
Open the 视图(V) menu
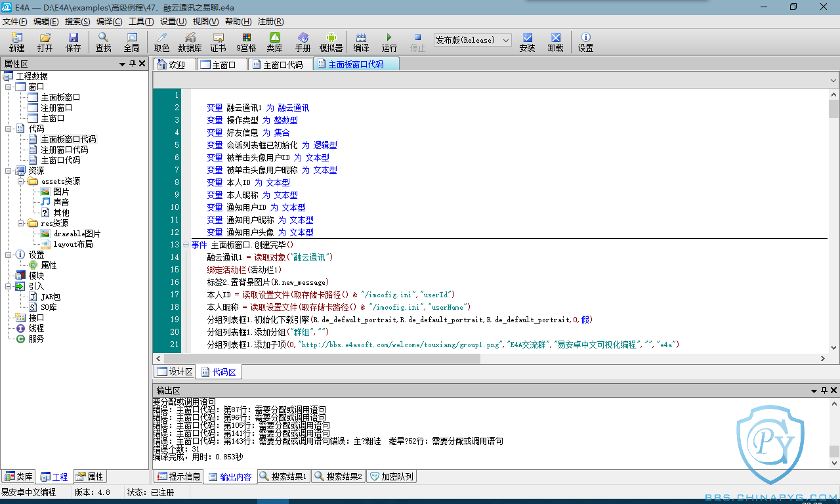click(205, 21)
